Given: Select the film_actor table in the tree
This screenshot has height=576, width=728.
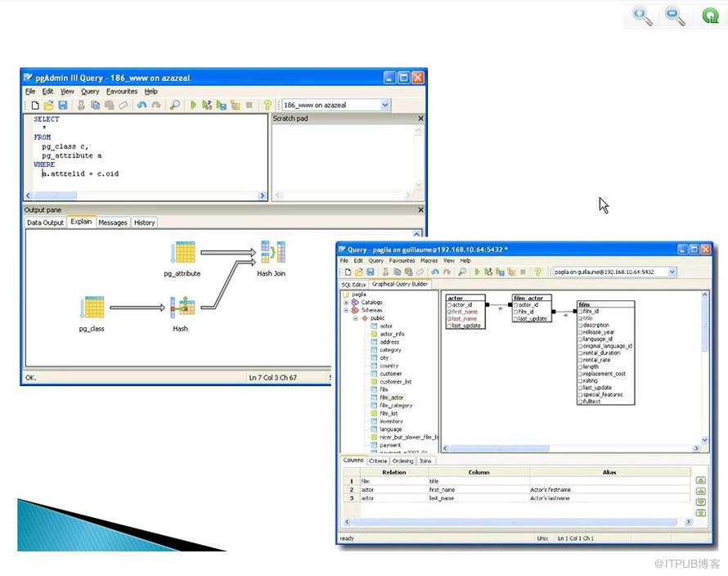Looking at the screenshot, I should pos(392,398).
